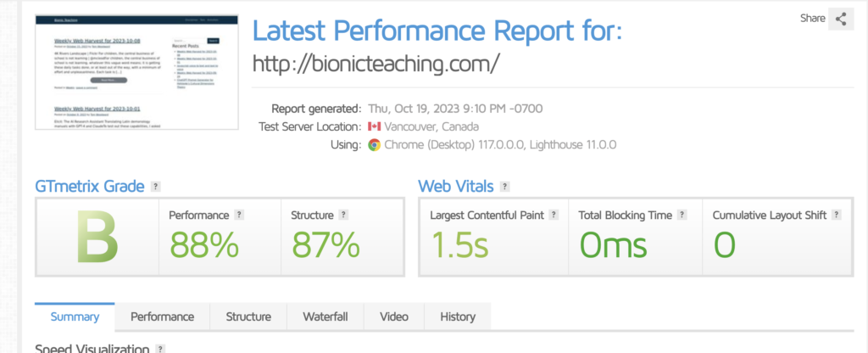View the History tab

458,317
